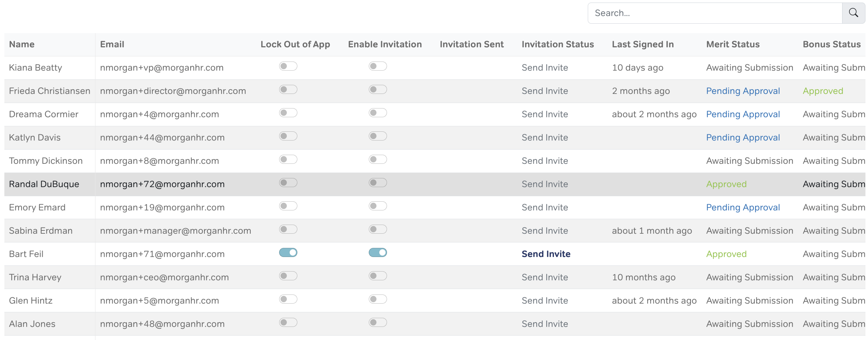868x340 pixels.
Task: Turn off Enable Invitation for Bart Feil
Action: [378, 253]
